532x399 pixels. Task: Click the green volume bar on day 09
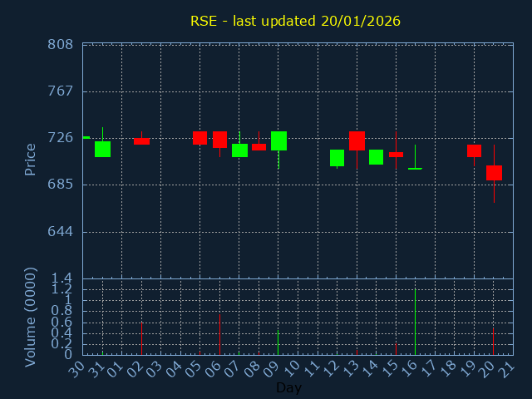[x=278, y=342]
